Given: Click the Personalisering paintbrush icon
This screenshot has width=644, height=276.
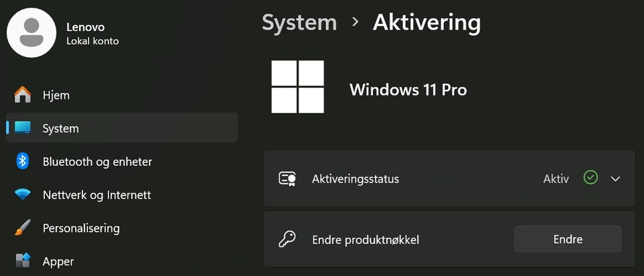Looking at the screenshot, I should [23, 228].
